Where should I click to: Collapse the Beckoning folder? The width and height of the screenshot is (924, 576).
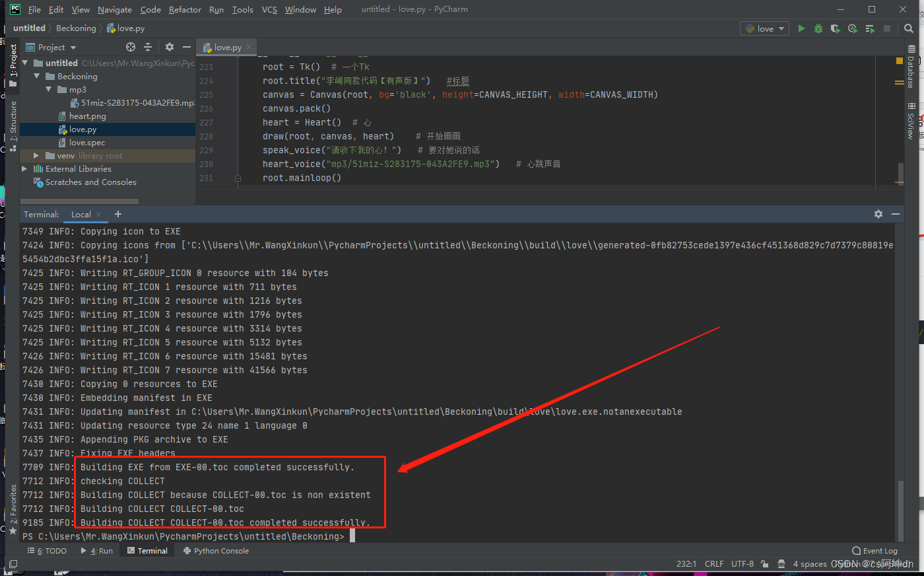tap(37, 76)
